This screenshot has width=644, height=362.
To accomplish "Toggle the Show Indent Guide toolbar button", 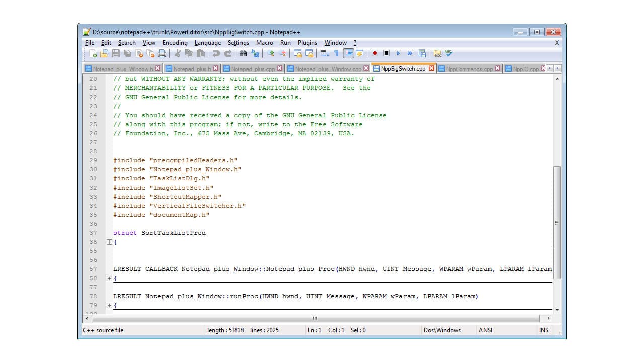I will [348, 53].
